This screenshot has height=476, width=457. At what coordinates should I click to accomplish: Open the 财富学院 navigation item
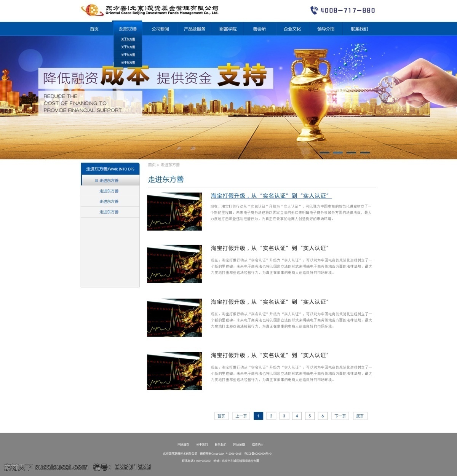[x=228, y=29]
